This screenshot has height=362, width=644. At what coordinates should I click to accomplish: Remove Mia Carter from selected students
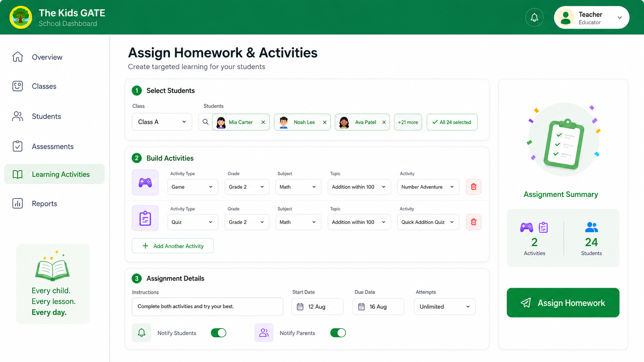(x=263, y=122)
